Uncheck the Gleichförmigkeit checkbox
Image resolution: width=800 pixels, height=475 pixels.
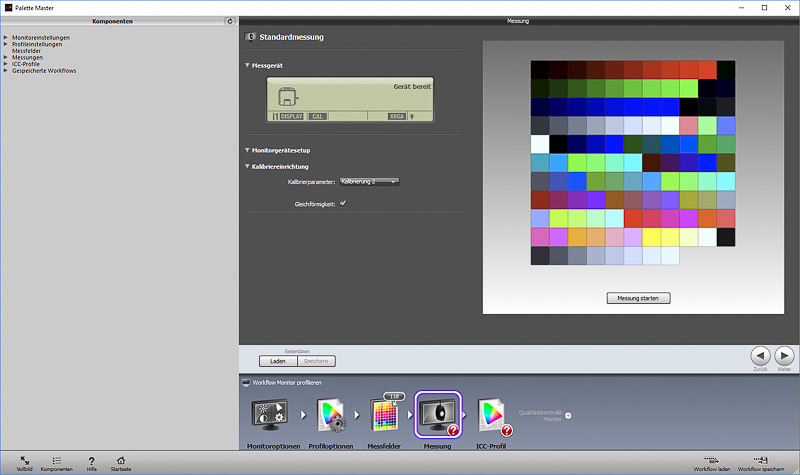coord(343,203)
